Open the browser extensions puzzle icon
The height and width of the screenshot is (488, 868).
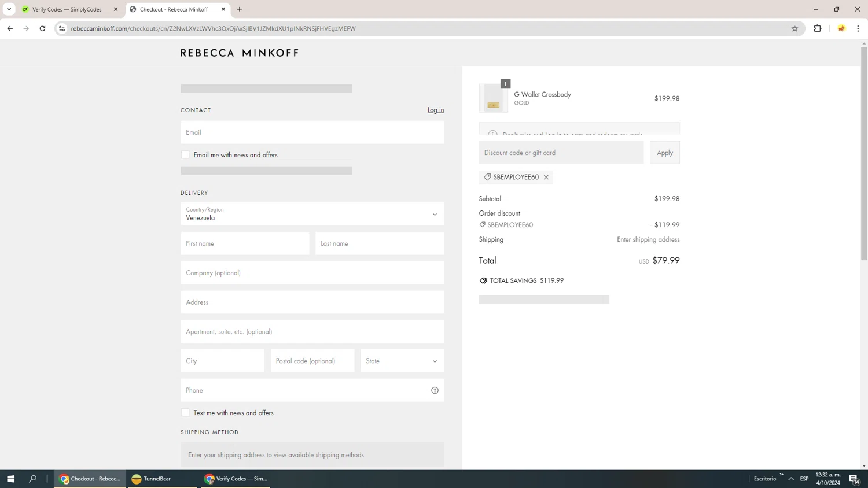point(818,28)
